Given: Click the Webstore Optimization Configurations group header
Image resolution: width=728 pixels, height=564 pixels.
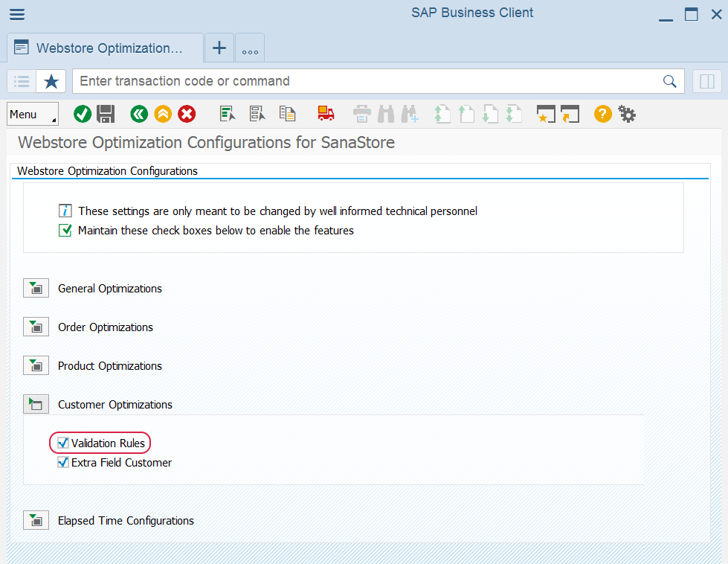Looking at the screenshot, I should click(107, 171).
